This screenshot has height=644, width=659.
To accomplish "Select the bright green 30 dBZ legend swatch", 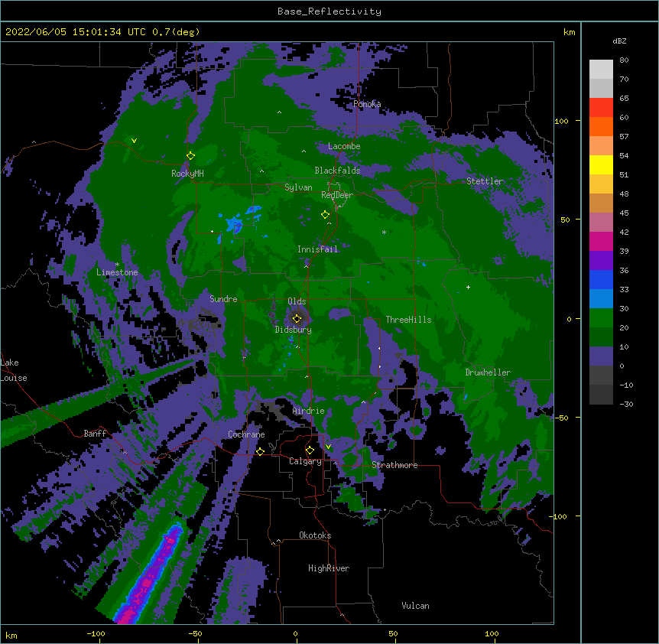I will pos(601,318).
